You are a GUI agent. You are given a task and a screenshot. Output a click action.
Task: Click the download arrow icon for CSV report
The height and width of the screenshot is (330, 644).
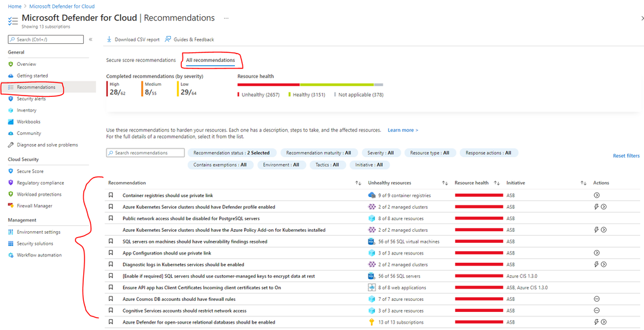point(109,39)
